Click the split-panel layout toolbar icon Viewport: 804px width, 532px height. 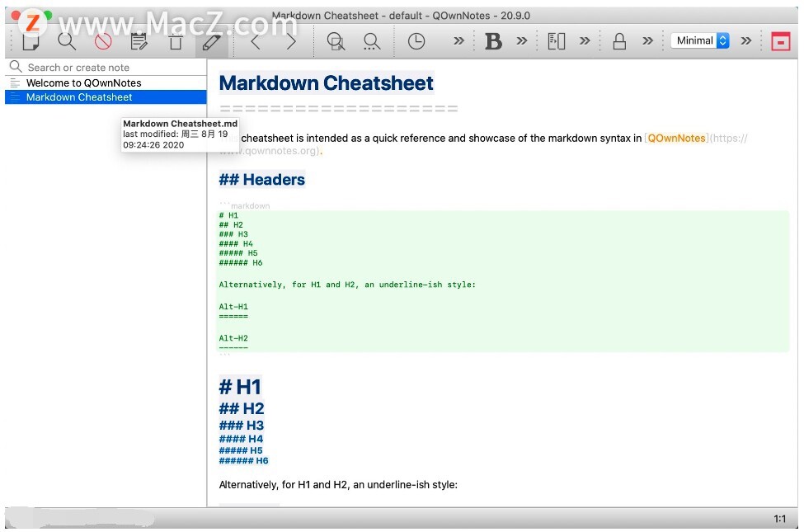click(x=557, y=41)
